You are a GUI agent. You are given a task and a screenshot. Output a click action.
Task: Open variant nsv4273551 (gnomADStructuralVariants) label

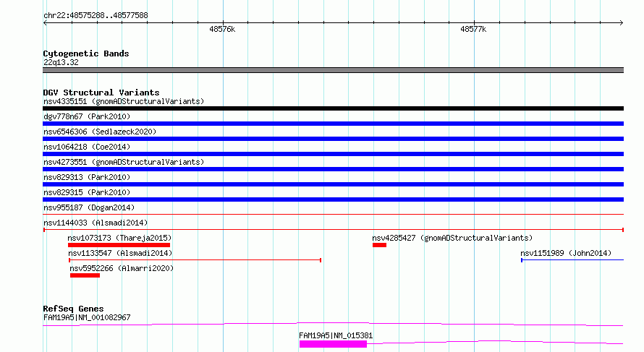click(124, 162)
